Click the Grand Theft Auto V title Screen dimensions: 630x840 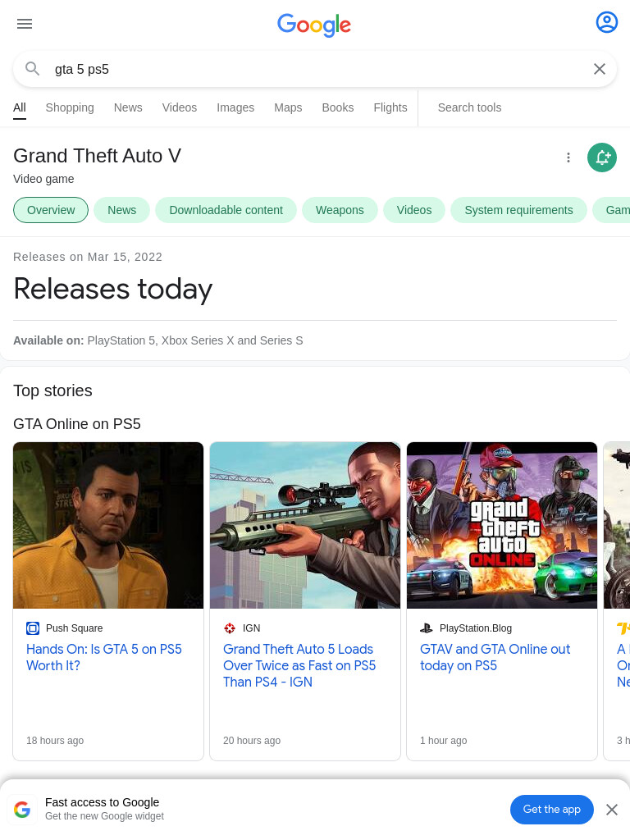pyautogui.click(x=97, y=156)
